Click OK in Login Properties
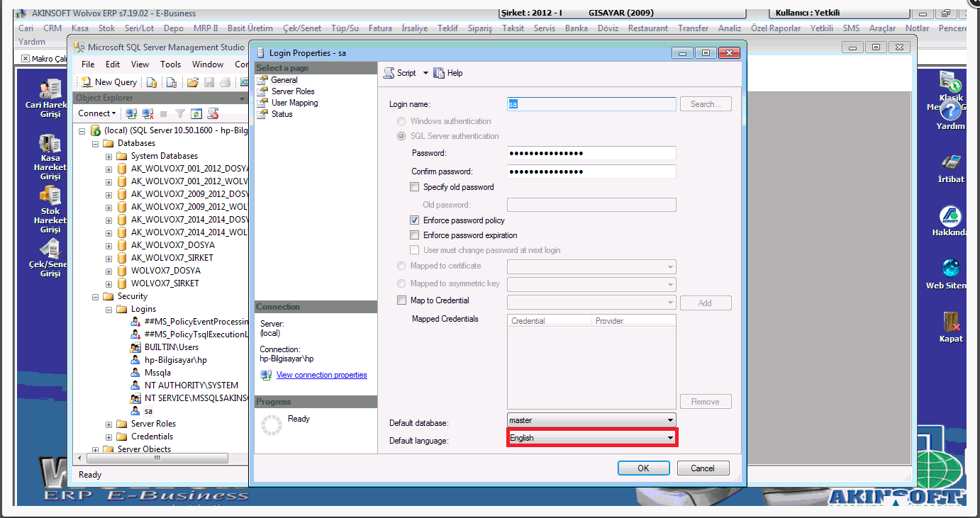Screen dimensions: 980x518 click(x=643, y=468)
